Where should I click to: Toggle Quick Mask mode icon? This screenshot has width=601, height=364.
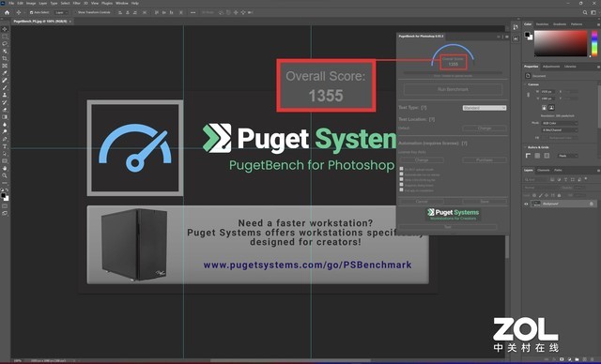(x=5, y=205)
